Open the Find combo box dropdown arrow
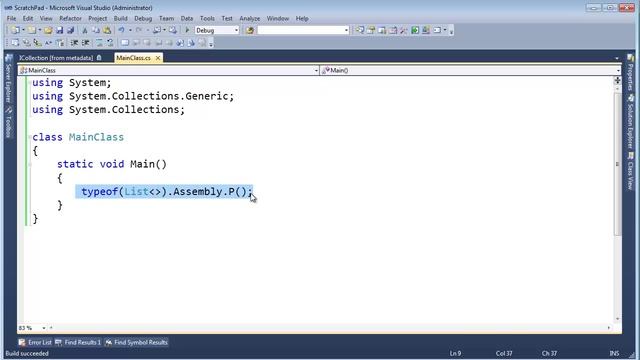Screen dimensions: 640x360 346,30
